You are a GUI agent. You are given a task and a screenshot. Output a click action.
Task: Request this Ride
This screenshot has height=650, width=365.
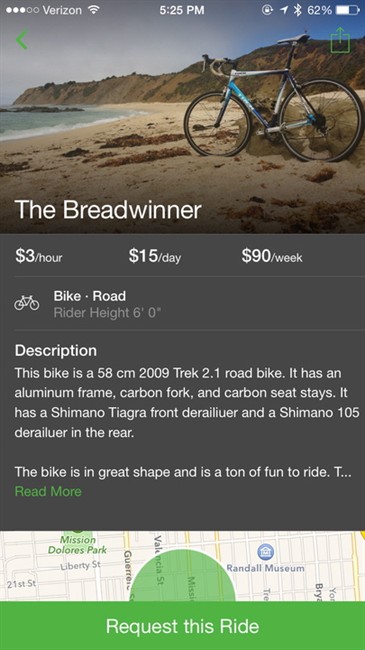[182, 626]
